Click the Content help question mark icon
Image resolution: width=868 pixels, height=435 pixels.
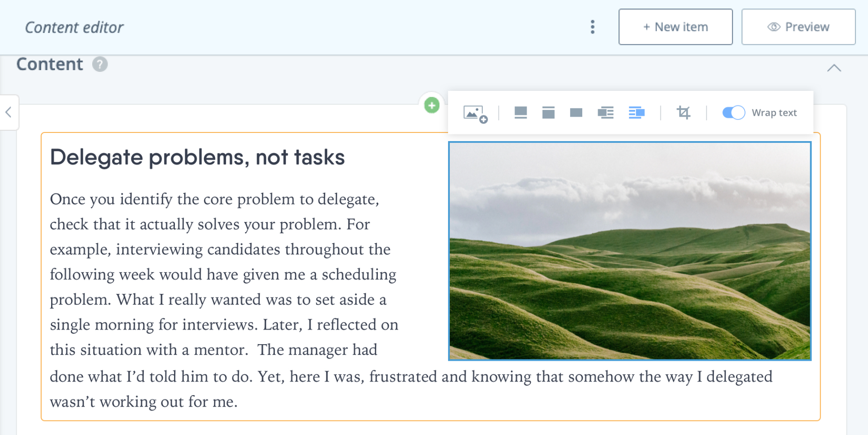coord(100,64)
